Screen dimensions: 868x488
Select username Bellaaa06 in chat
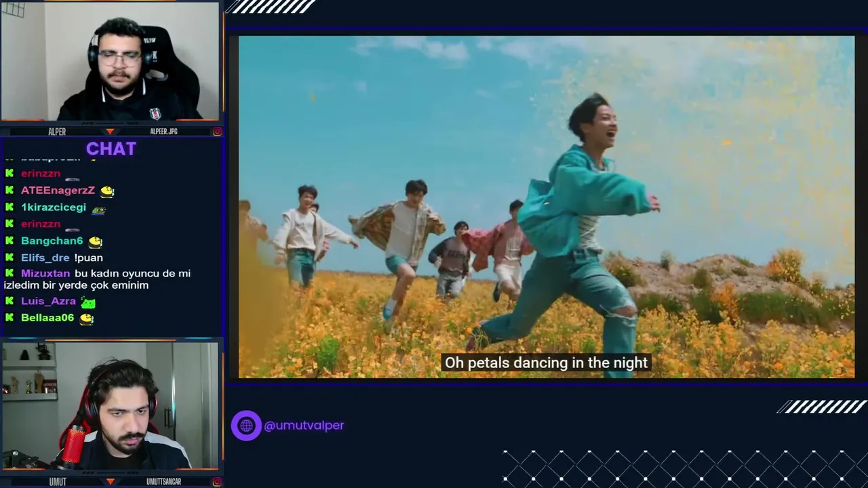(47, 317)
